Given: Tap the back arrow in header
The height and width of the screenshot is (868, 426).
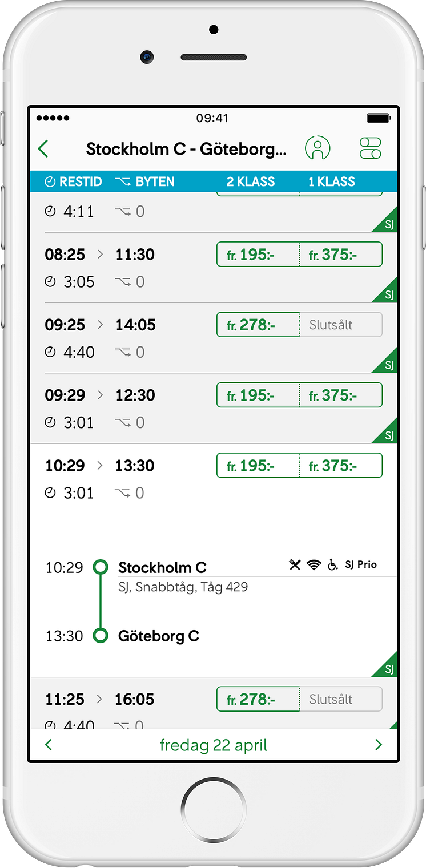Looking at the screenshot, I should (x=43, y=149).
